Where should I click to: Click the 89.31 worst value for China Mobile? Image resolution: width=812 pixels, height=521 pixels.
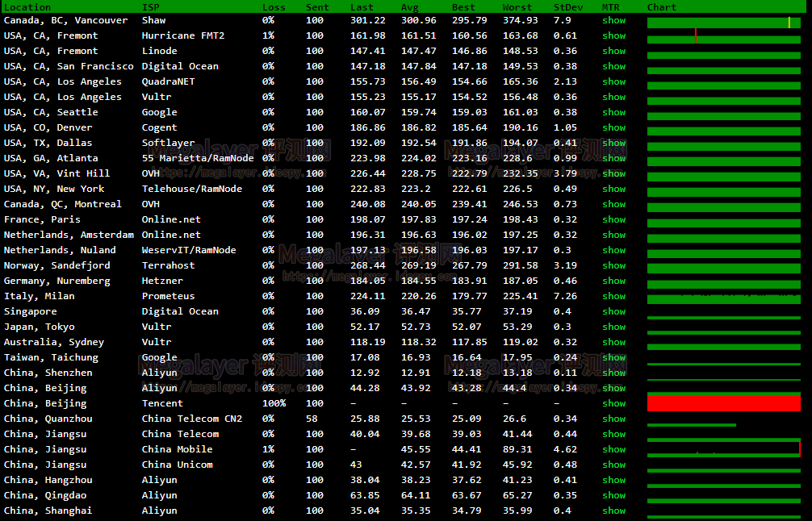click(x=517, y=449)
